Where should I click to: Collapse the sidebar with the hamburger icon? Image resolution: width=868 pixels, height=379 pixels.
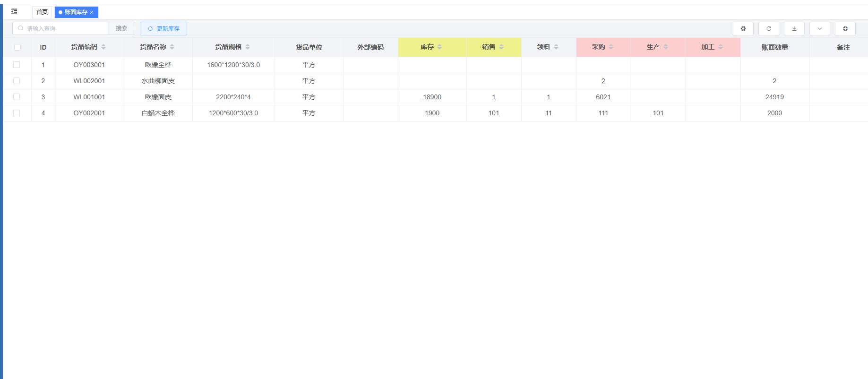click(14, 12)
